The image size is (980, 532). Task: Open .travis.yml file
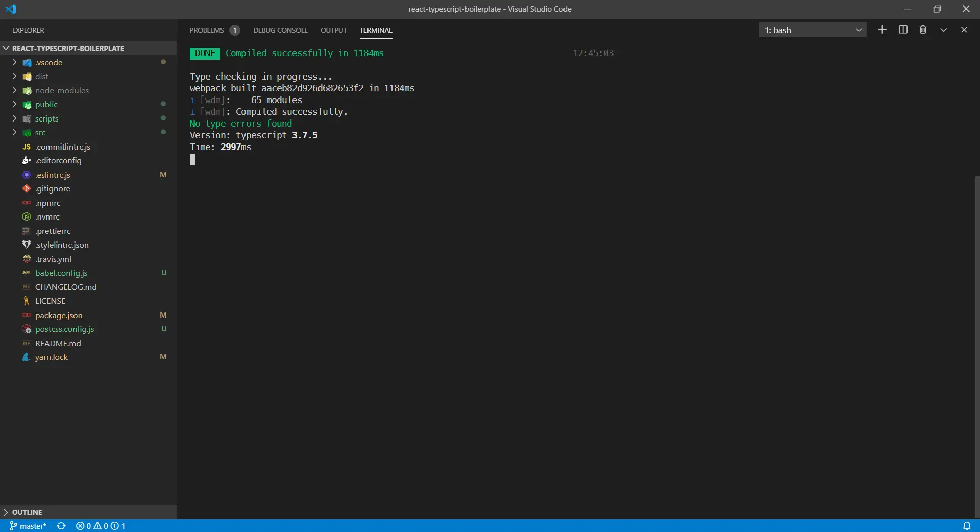pos(88,259)
